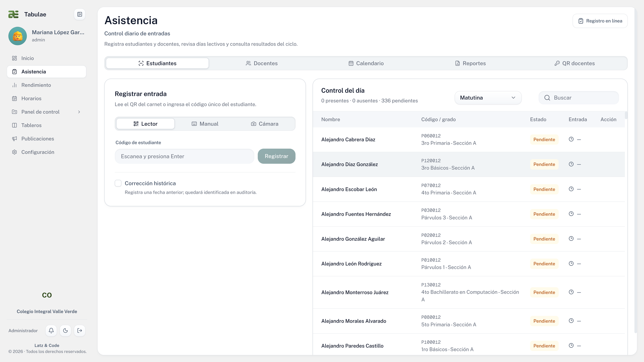The width and height of the screenshot is (644, 362).
Task: Click name Alejandro Monterroso Juárez
Action: point(355,292)
